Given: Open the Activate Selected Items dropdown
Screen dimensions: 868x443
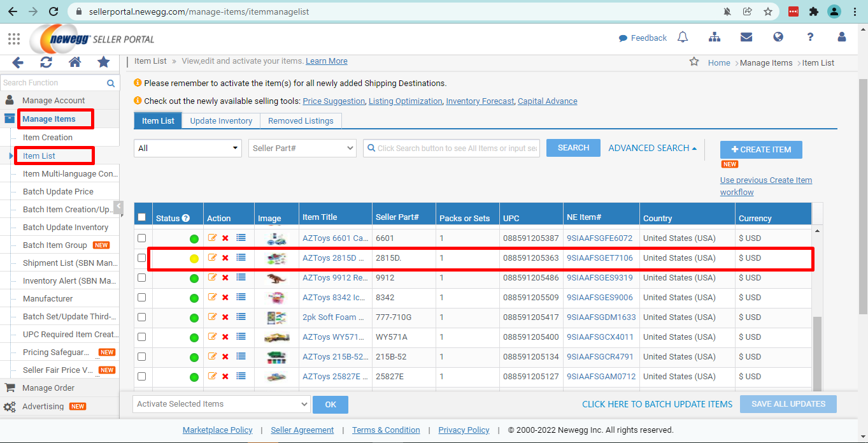Looking at the screenshot, I should pos(222,404).
